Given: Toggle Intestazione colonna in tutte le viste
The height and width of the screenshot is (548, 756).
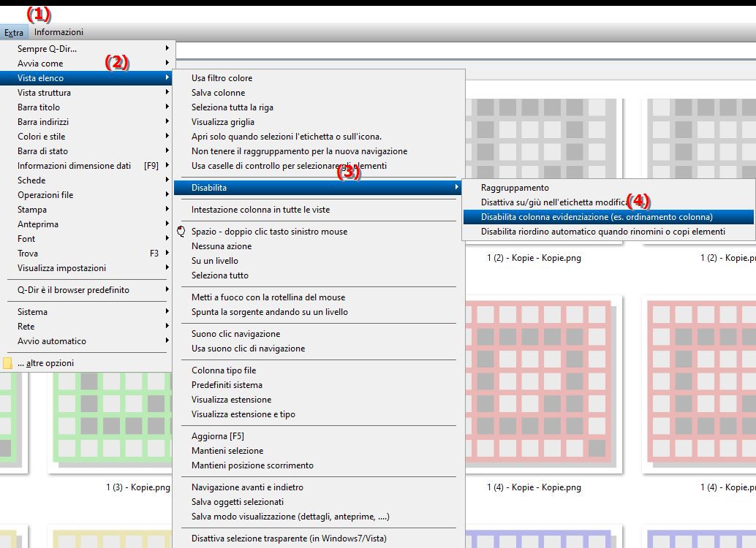Looking at the screenshot, I should (x=318, y=210).
